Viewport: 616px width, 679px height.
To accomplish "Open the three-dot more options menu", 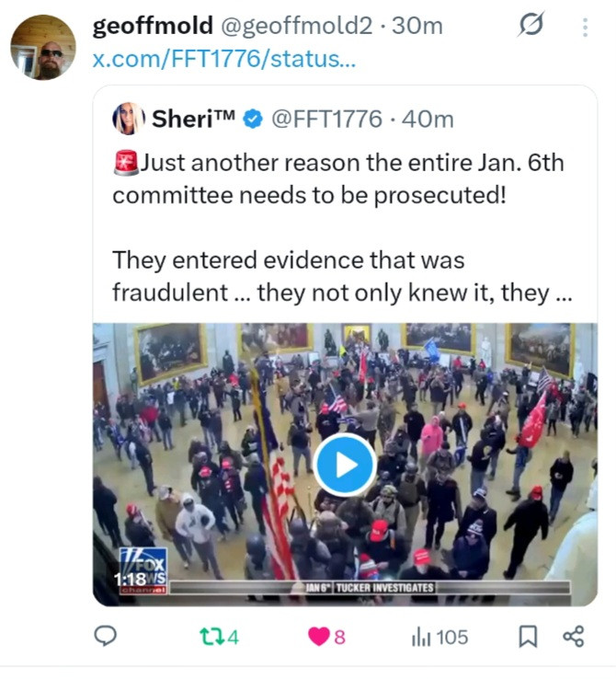I will [x=585, y=28].
